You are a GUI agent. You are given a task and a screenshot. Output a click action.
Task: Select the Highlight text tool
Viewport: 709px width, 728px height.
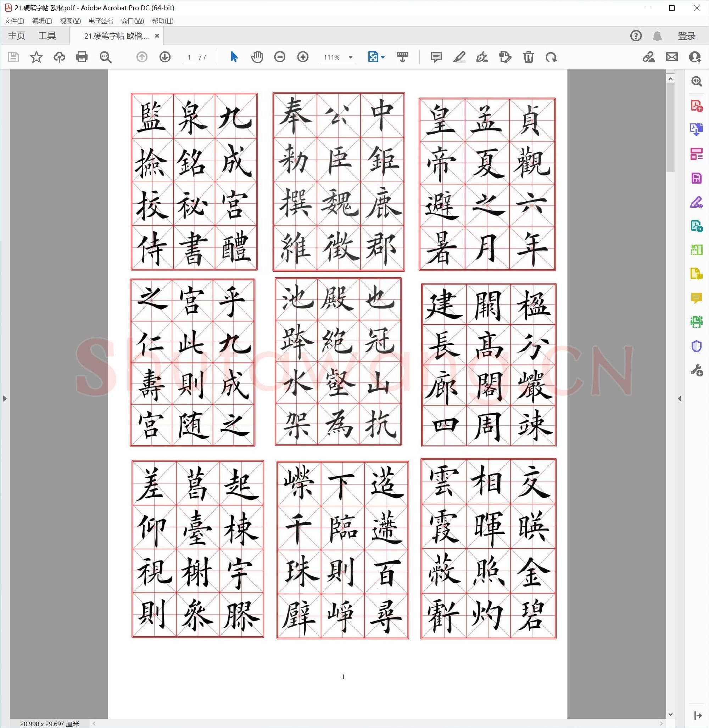pyautogui.click(x=459, y=57)
